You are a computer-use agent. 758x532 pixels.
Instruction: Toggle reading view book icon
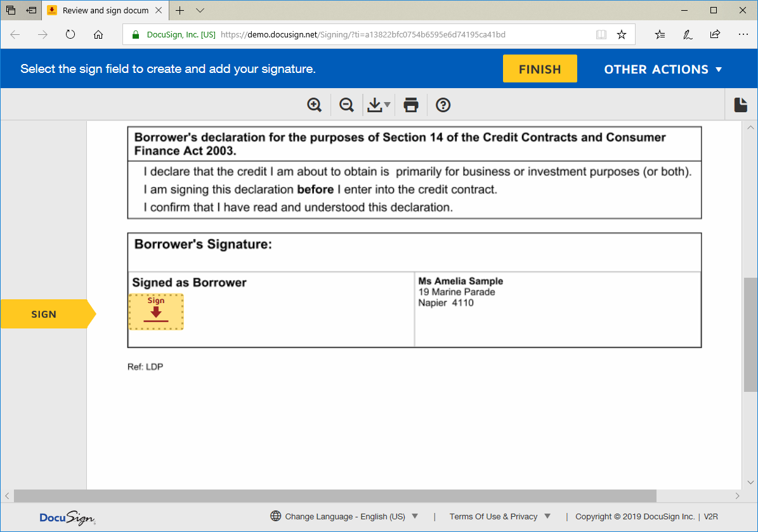(601, 35)
